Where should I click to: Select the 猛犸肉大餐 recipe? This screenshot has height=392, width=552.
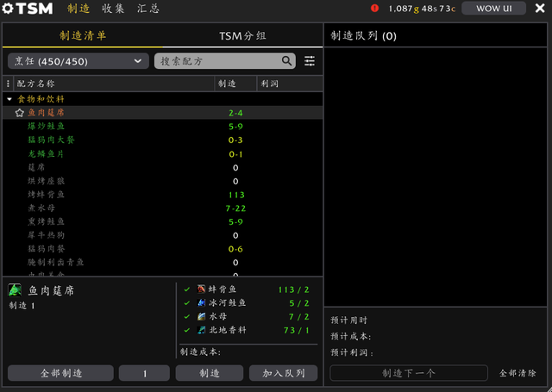[x=163, y=140]
